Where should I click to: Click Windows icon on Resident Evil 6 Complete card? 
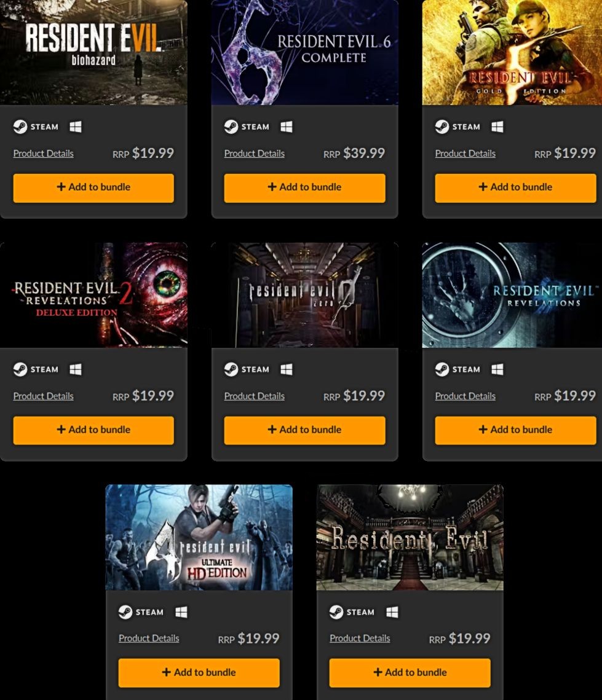(287, 127)
